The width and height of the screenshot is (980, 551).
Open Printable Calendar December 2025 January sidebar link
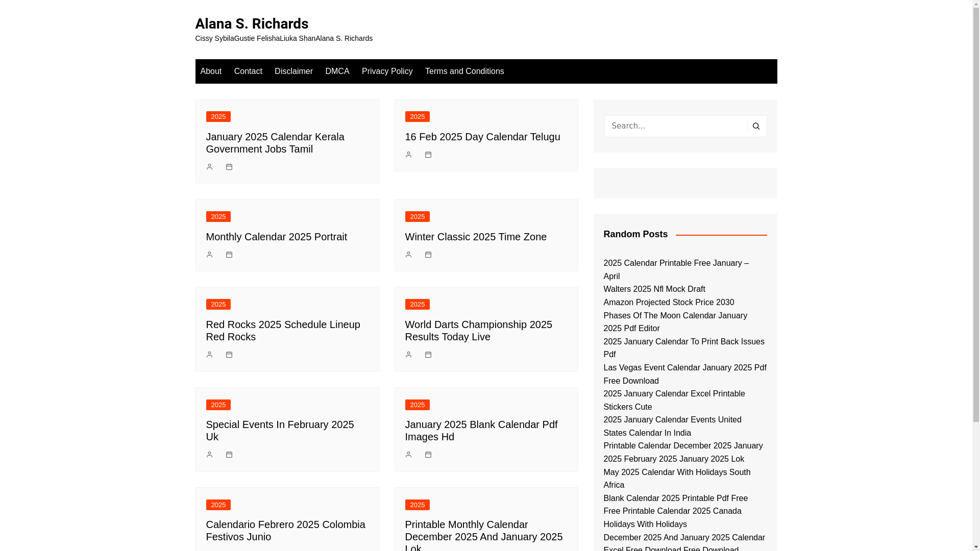(683, 453)
